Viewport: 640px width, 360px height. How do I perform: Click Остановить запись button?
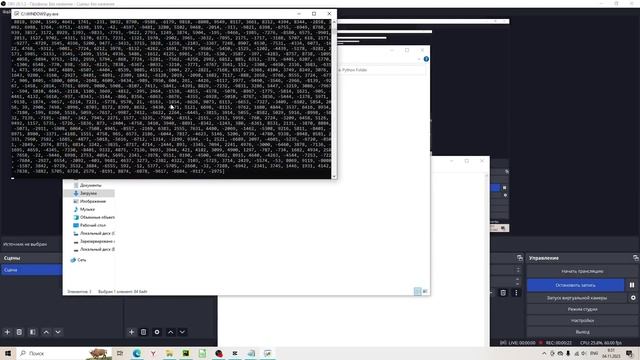576,285
